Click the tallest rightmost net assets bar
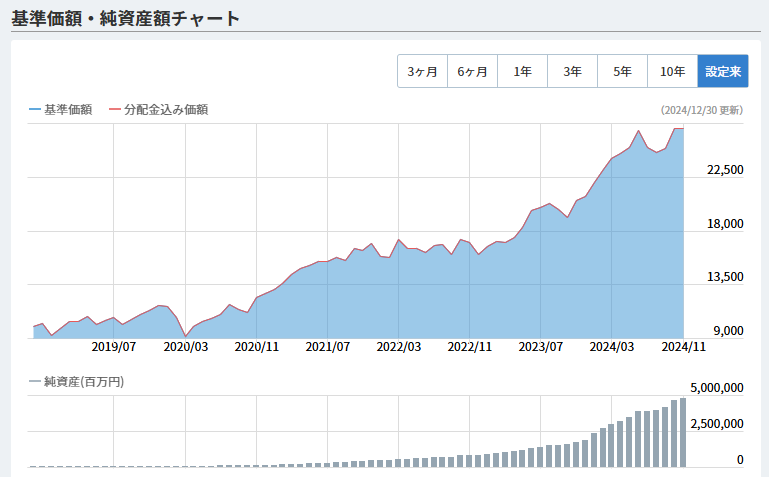 [x=683, y=432]
